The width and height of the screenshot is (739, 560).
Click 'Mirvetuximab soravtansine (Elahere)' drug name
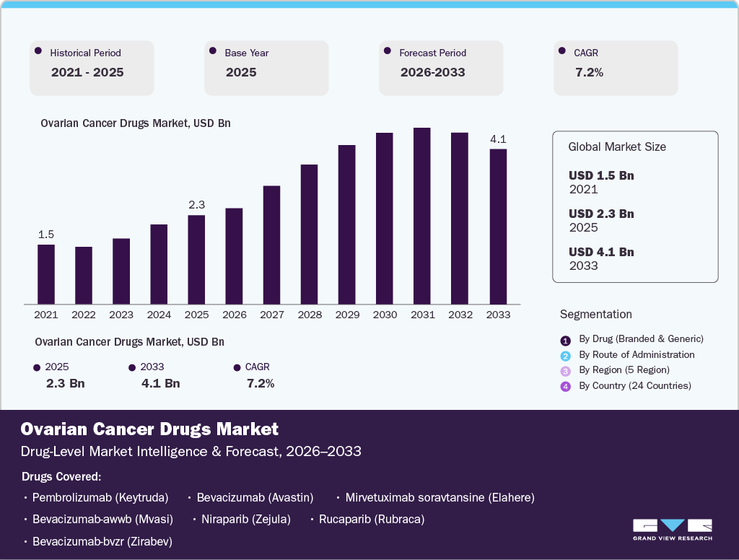pyautogui.click(x=440, y=498)
